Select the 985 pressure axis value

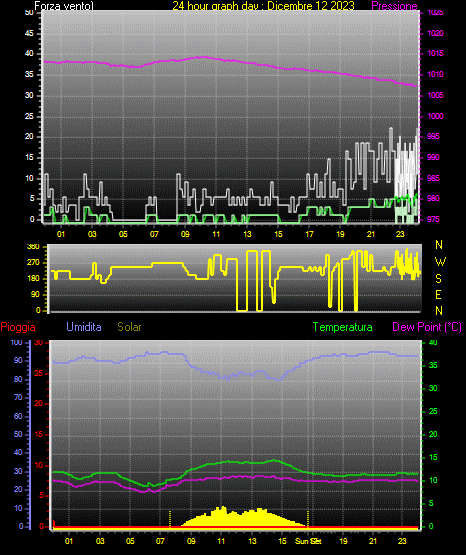coord(433,178)
